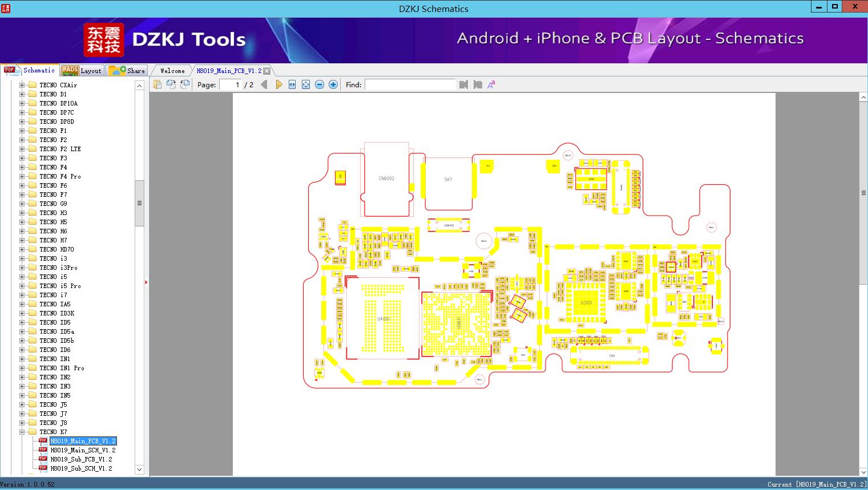Click the TECNO H6 folder icon

33,231
